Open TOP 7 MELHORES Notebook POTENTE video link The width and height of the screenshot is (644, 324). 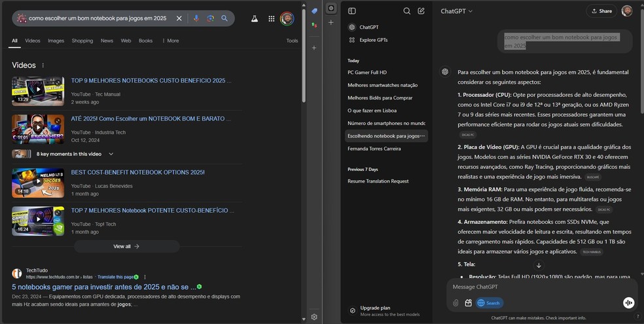[152, 210]
